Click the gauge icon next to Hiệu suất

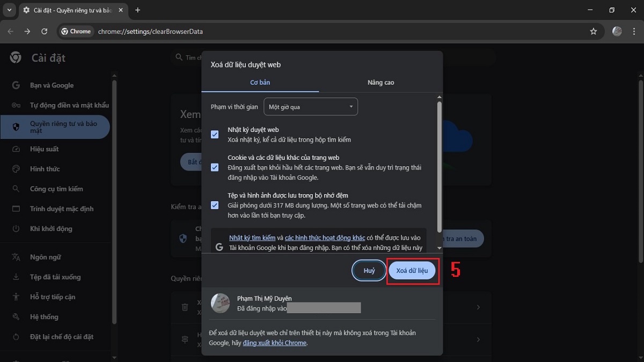[x=16, y=149]
